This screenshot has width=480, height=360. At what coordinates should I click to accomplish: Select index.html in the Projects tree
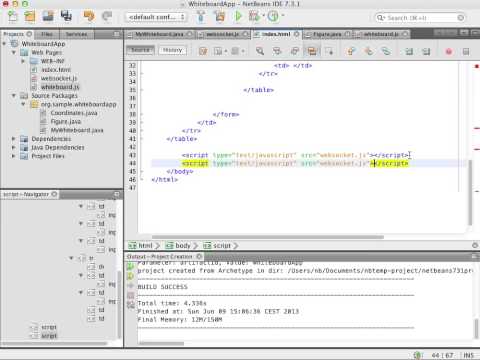pos(56,70)
